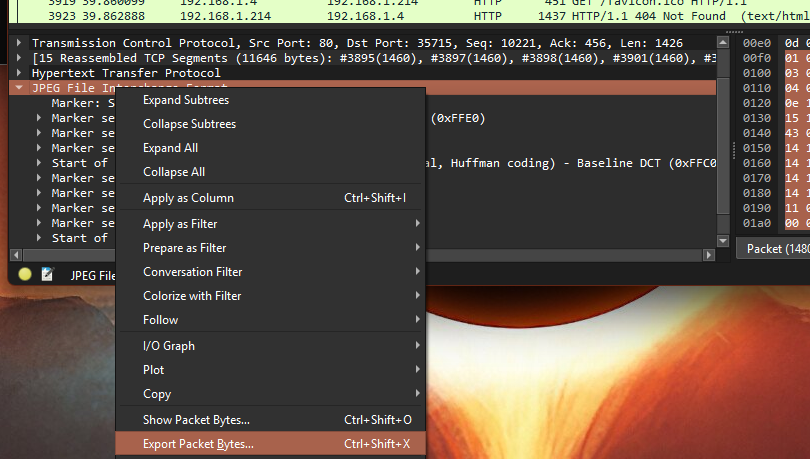
Task: Click Apply as Column menu entry
Action: (188, 198)
